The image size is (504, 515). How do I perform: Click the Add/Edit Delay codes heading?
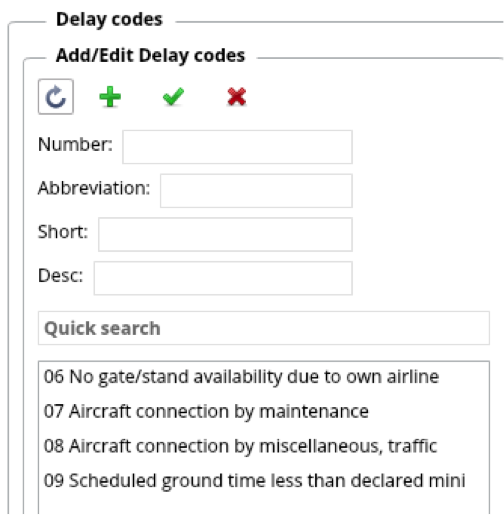tap(150, 55)
